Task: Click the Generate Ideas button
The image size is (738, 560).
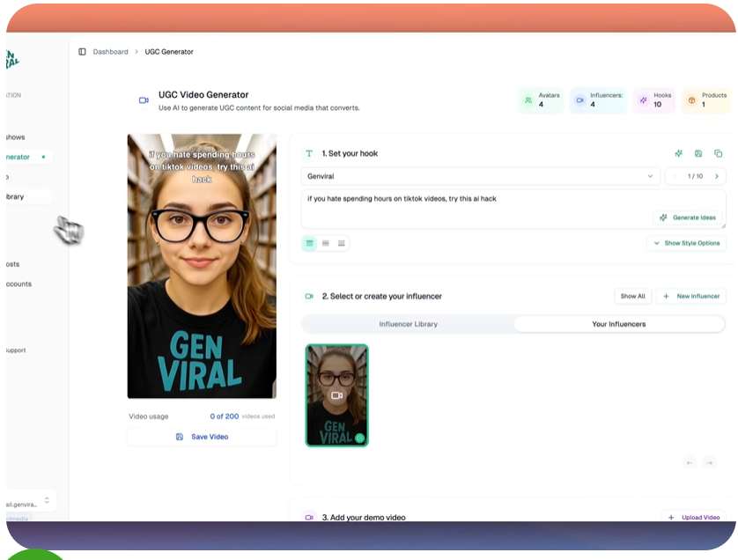Action: click(686, 217)
